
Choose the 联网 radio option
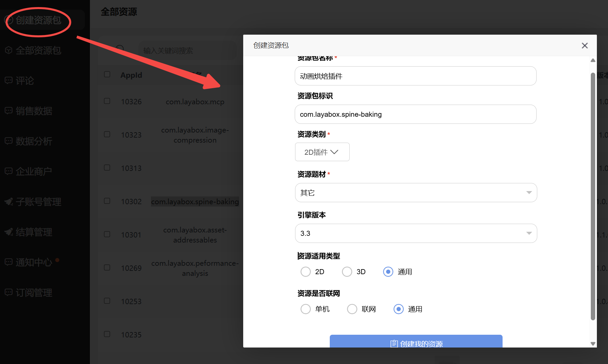pyautogui.click(x=352, y=309)
